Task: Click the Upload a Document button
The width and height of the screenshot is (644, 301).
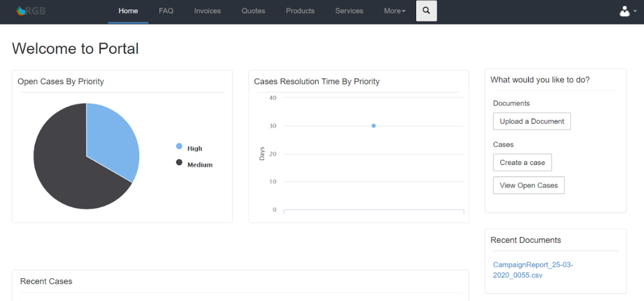Action: [x=532, y=121]
